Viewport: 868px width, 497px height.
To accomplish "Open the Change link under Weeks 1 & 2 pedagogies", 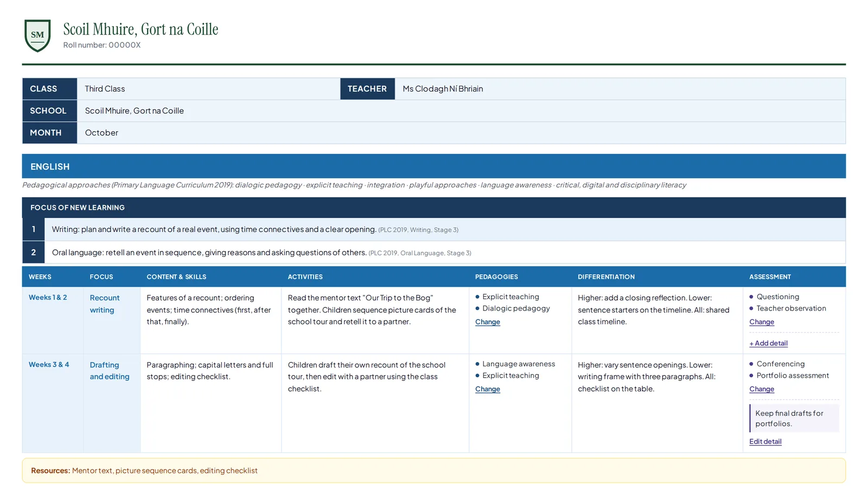I will (487, 322).
